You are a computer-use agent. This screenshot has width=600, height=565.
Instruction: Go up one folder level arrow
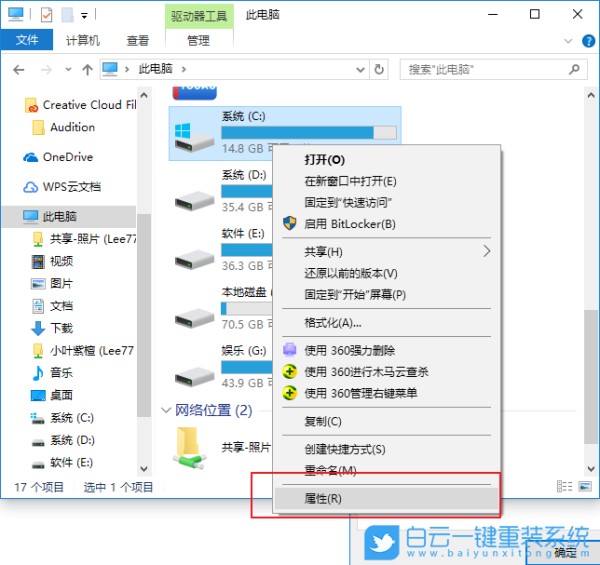tap(87, 70)
